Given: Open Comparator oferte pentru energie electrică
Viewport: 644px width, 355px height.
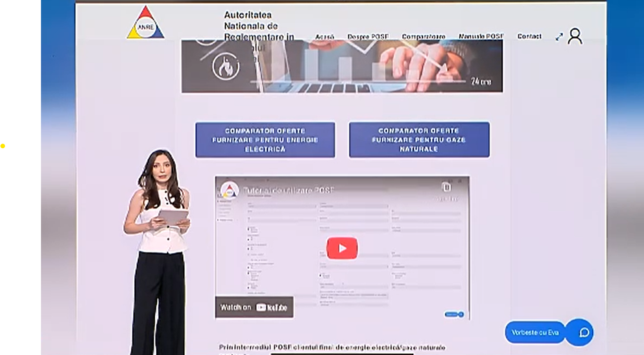Looking at the screenshot, I should pos(265,140).
